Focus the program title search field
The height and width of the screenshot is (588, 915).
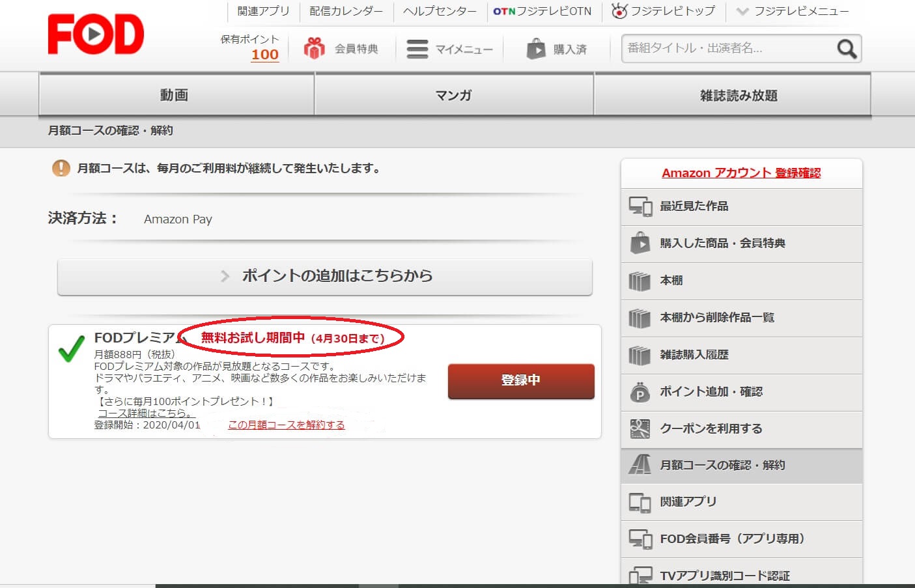click(x=729, y=48)
